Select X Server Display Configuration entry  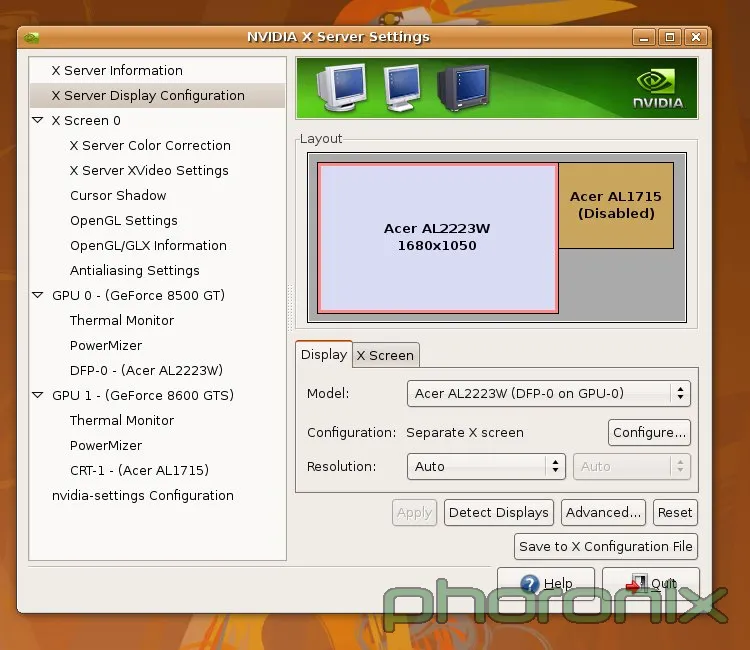pos(157,95)
